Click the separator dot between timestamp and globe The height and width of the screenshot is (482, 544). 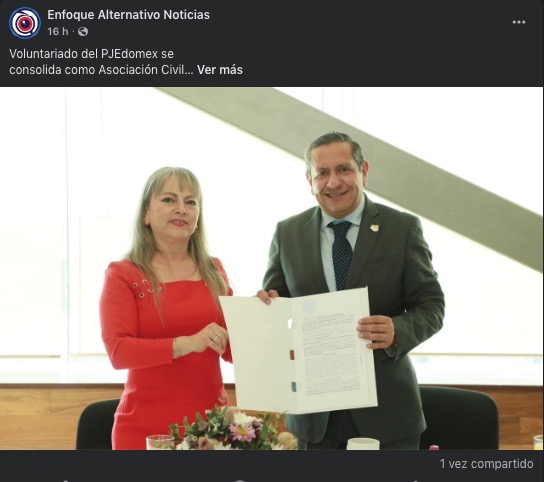pos(73,32)
